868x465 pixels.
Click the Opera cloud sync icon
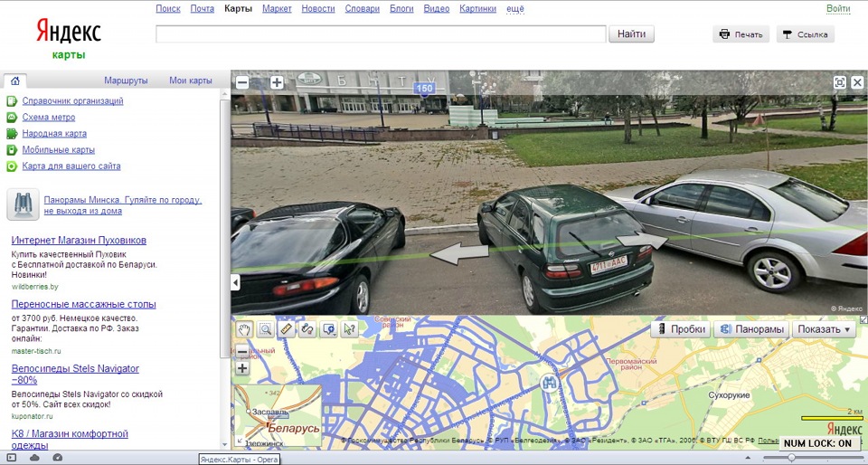(x=34, y=458)
